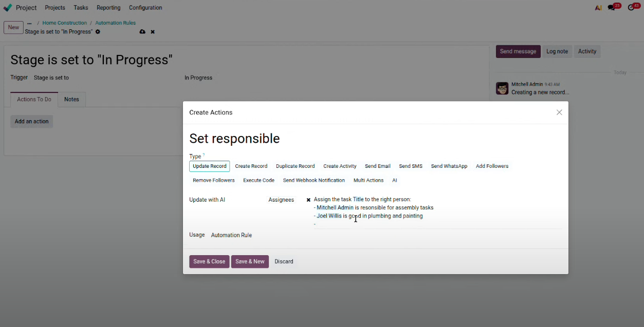Screen dimensions: 644x327
Task: Switch to the Notes tab
Action: click(x=71, y=100)
